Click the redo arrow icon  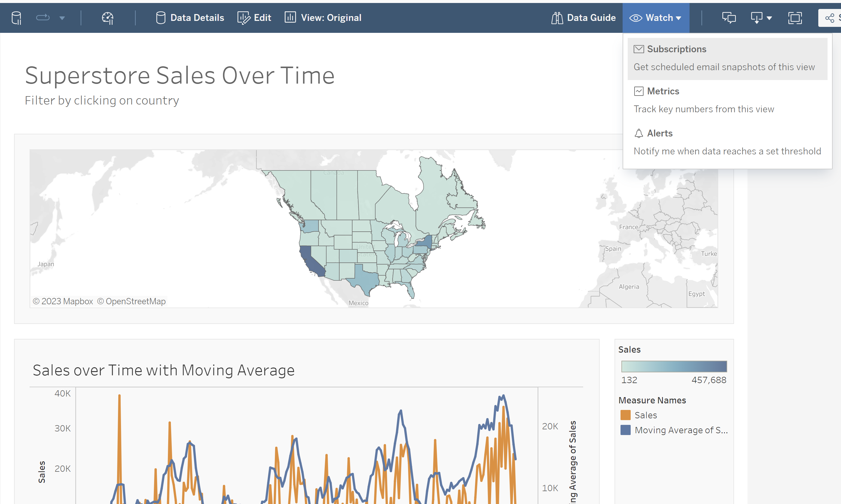43,18
